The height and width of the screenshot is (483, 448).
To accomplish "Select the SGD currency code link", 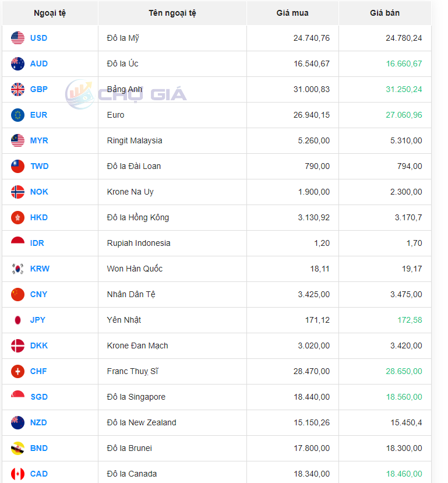I will [x=39, y=397].
